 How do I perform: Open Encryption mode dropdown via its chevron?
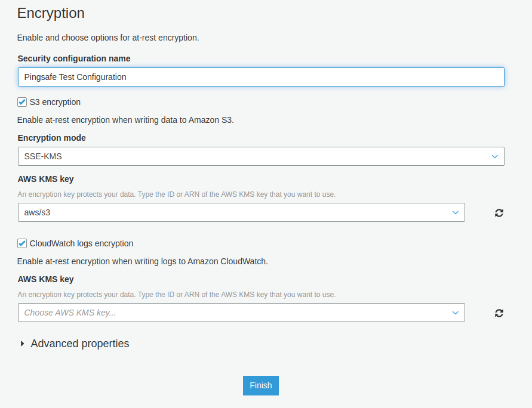(494, 156)
